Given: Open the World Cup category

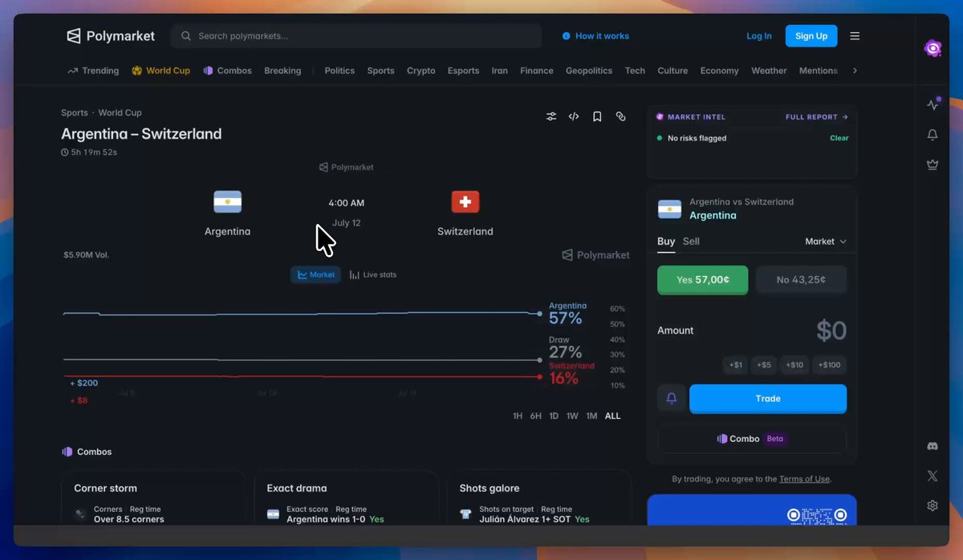Looking at the screenshot, I should click(x=161, y=71).
